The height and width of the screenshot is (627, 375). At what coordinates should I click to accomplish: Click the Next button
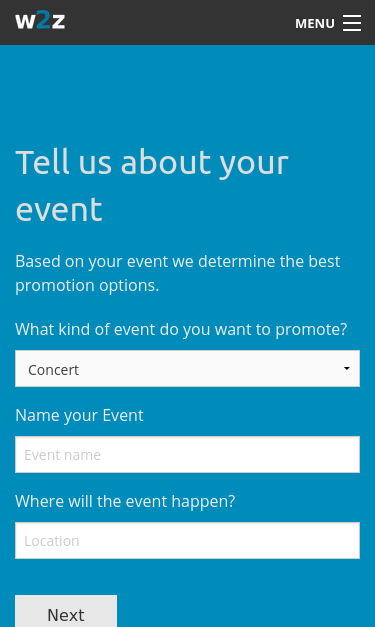(x=66, y=612)
